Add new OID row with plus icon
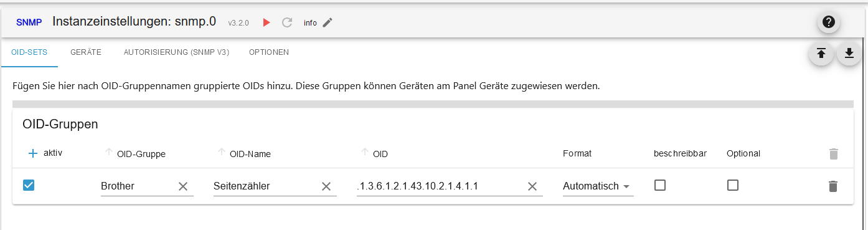868x230 pixels. pos(33,153)
